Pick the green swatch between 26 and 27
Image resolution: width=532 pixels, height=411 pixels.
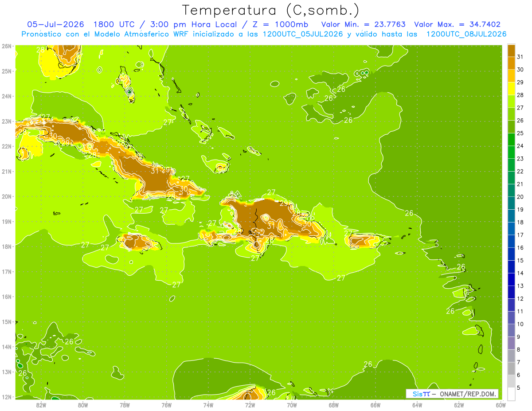511,114
